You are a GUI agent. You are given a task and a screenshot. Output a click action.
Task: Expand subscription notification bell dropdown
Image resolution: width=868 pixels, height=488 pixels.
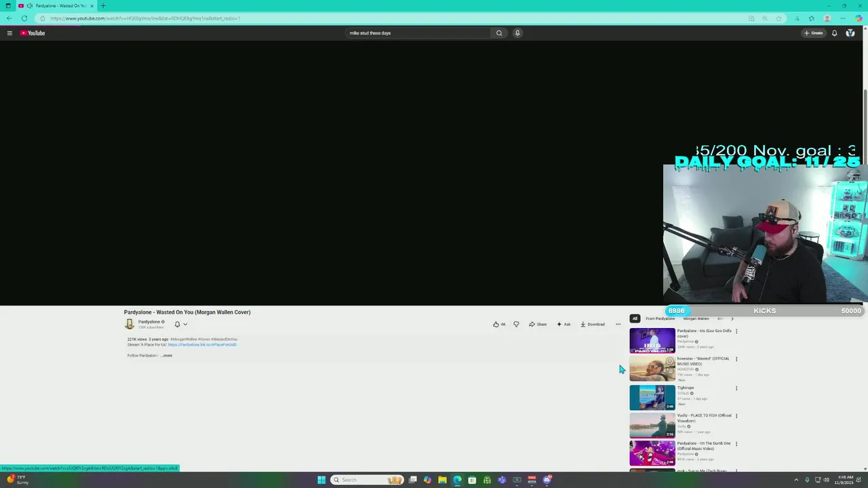181,324
